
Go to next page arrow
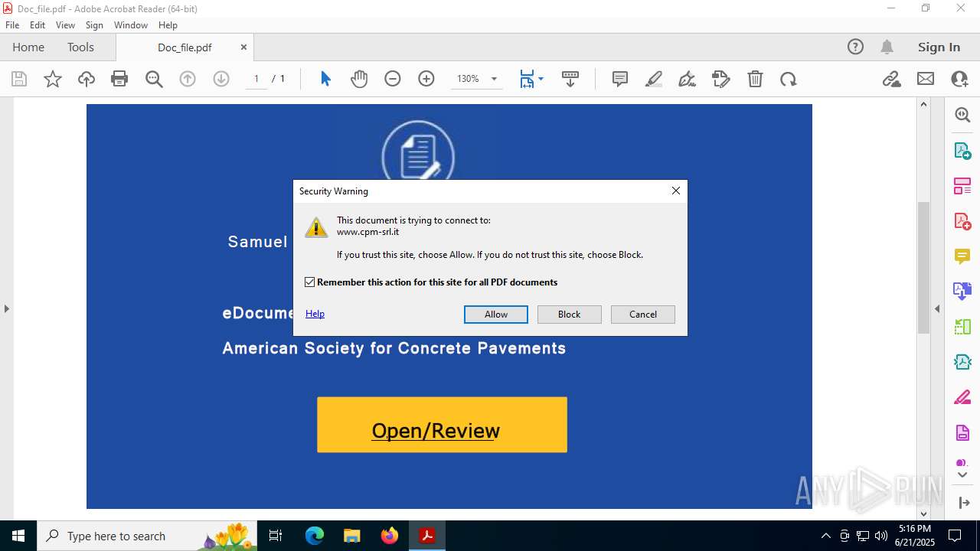(221, 79)
